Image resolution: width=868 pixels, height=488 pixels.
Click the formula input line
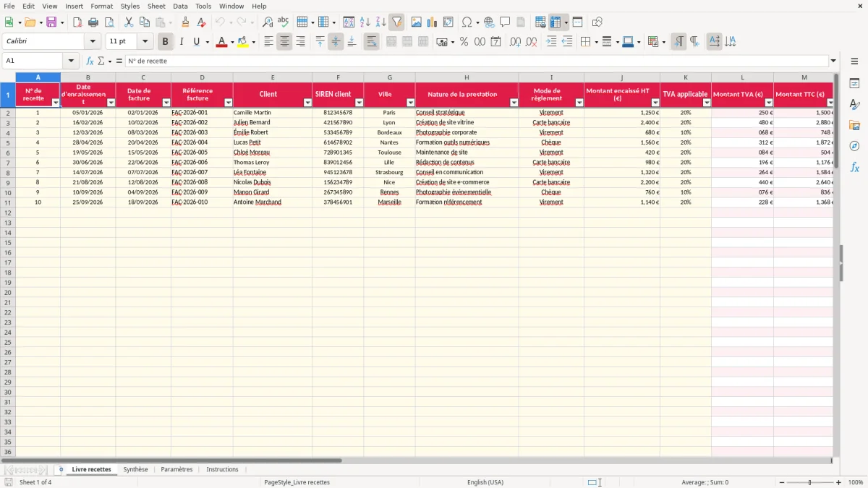pos(477,61)
